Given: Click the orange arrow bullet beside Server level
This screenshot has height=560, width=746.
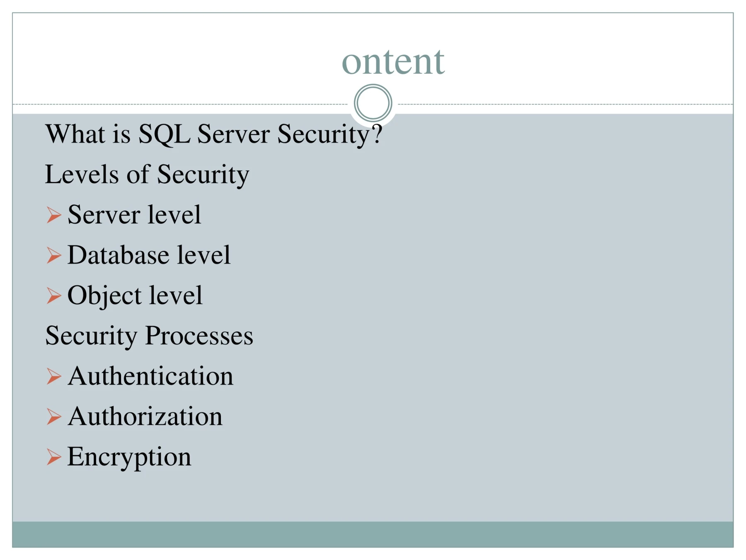Looking at the screenshot, I should [54, 215].
